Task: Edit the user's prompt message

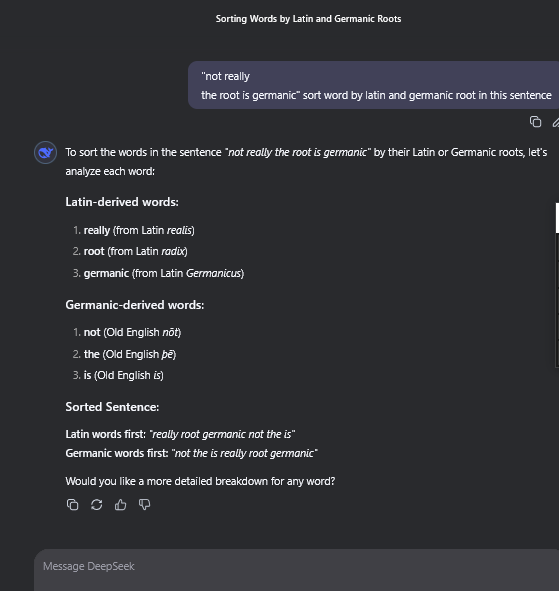Action: (x=556, y=122)
